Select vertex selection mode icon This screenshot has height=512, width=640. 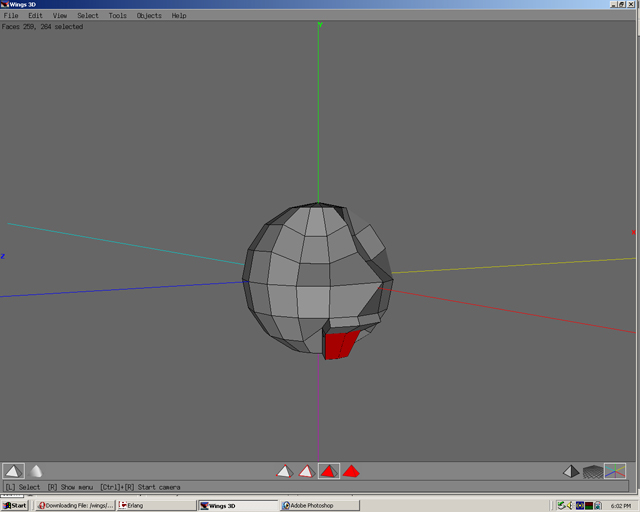(x=284, y=471)
